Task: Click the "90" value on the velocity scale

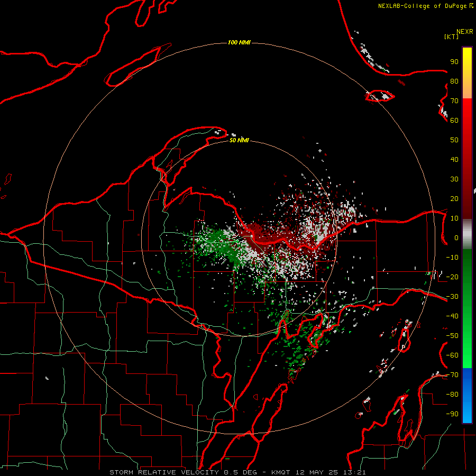Action: [454, 62]
